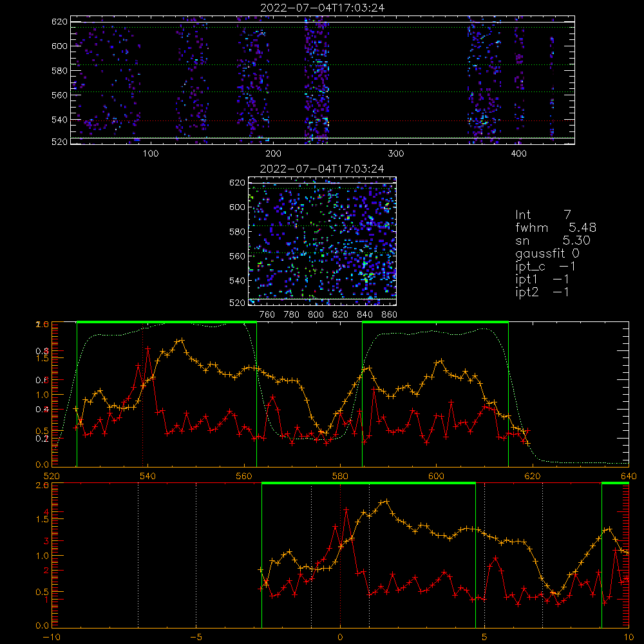Click x-axis label -10 of the bottom plot
This screenshot has height=644, width=644.
52,638
